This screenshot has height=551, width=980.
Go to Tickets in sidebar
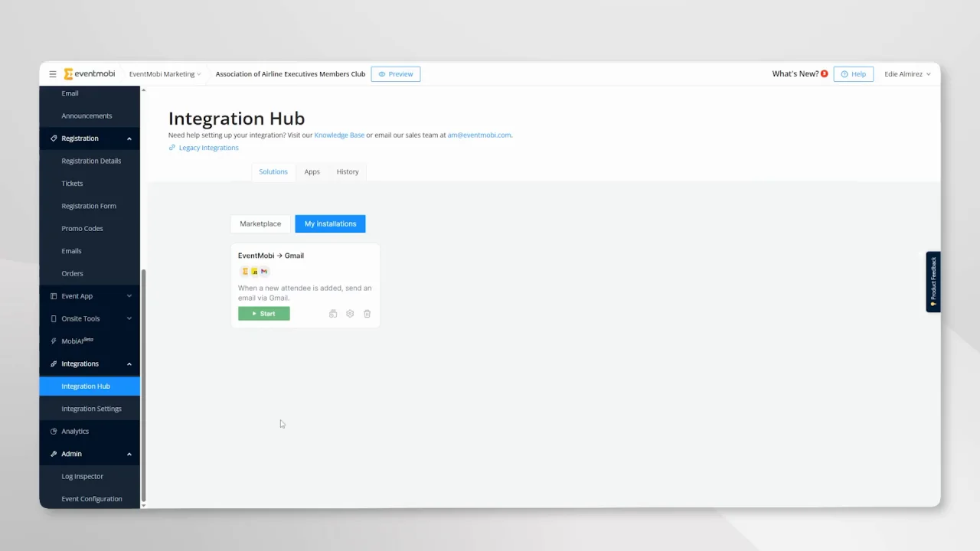90,184
